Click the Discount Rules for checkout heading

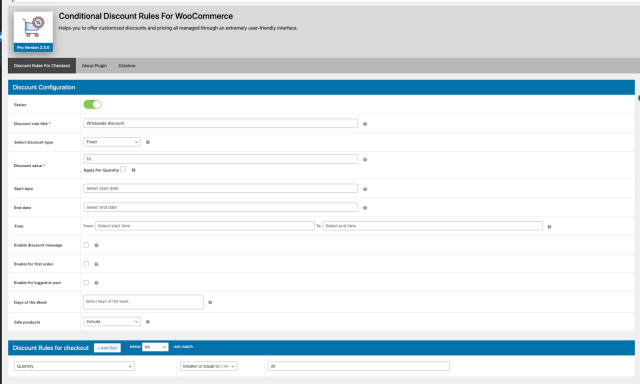coord(51,348)
